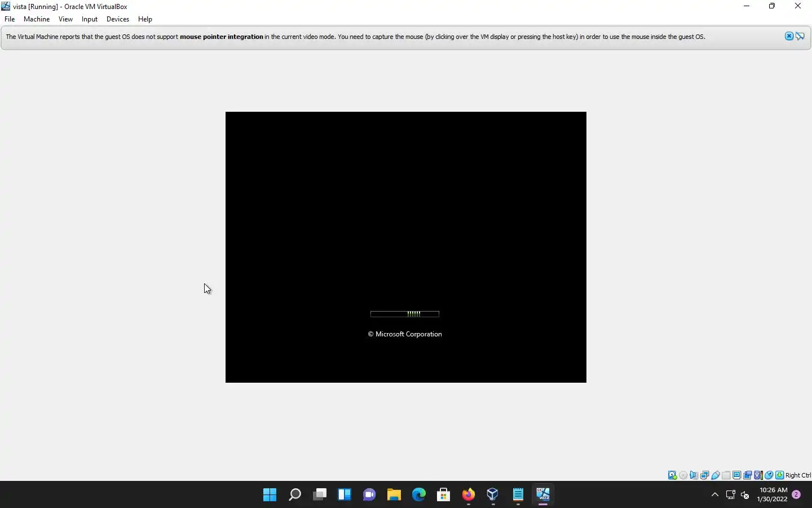Launch Microsoft Edge from the taskbar
This screenshot has height=508, width=812.
coord(419,495)
